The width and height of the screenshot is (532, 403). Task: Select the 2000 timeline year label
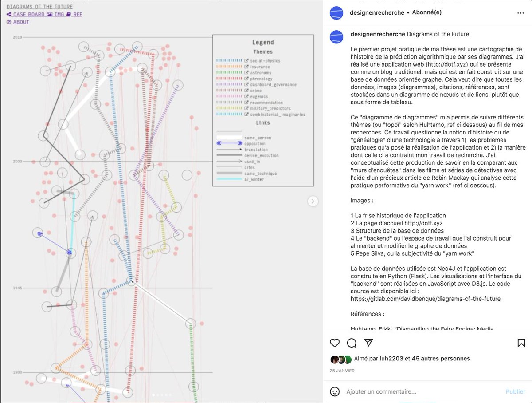click(x=17, y=162)
